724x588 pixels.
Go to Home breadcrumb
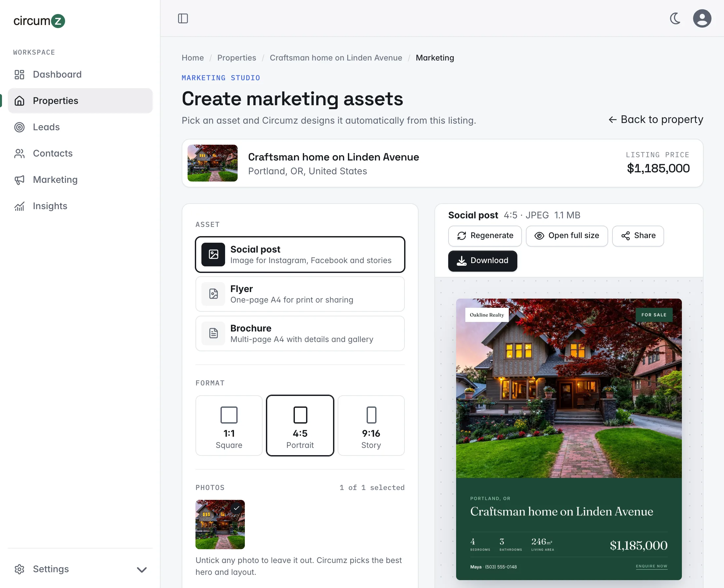pyautogui.click(x=193, y=58)
